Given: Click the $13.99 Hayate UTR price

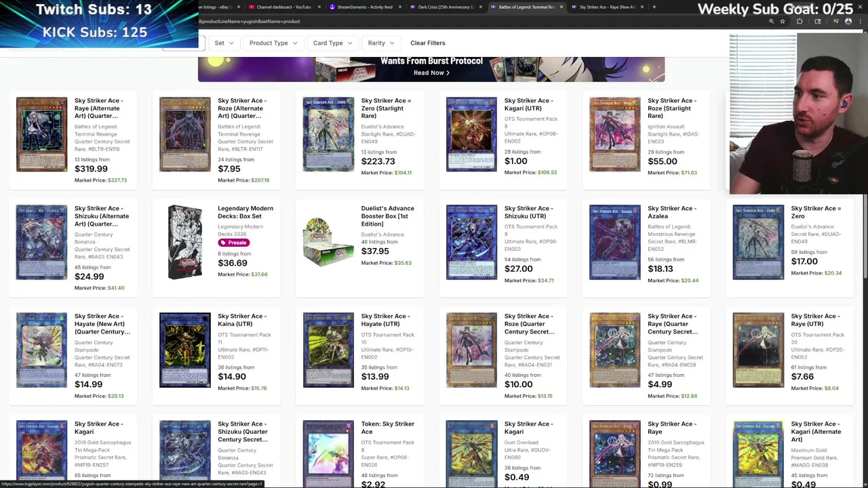Looking at the screenshot, I should tap(375, 377).
